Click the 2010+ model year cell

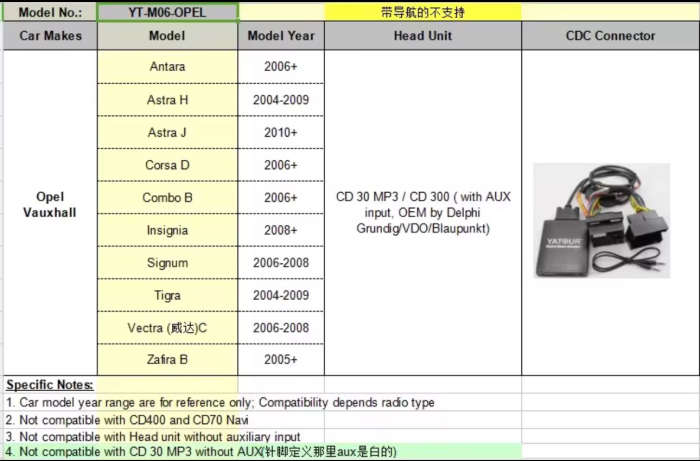point(281,133)
